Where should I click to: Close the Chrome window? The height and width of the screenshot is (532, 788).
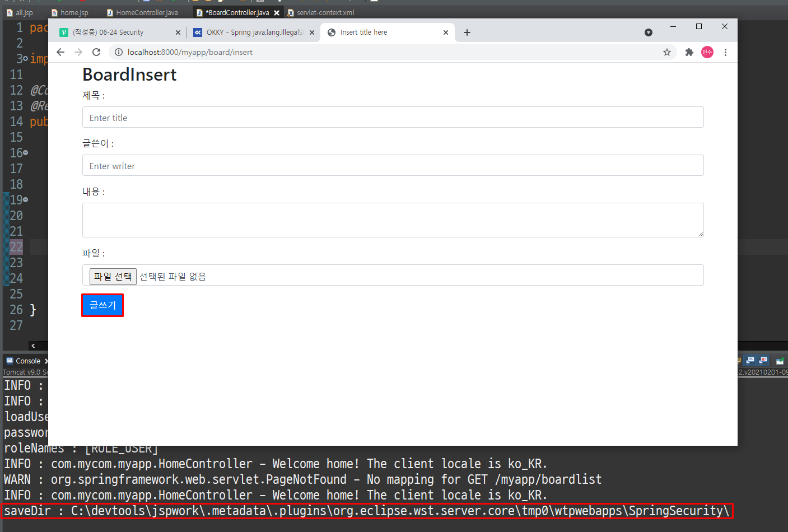coord(725,26)
